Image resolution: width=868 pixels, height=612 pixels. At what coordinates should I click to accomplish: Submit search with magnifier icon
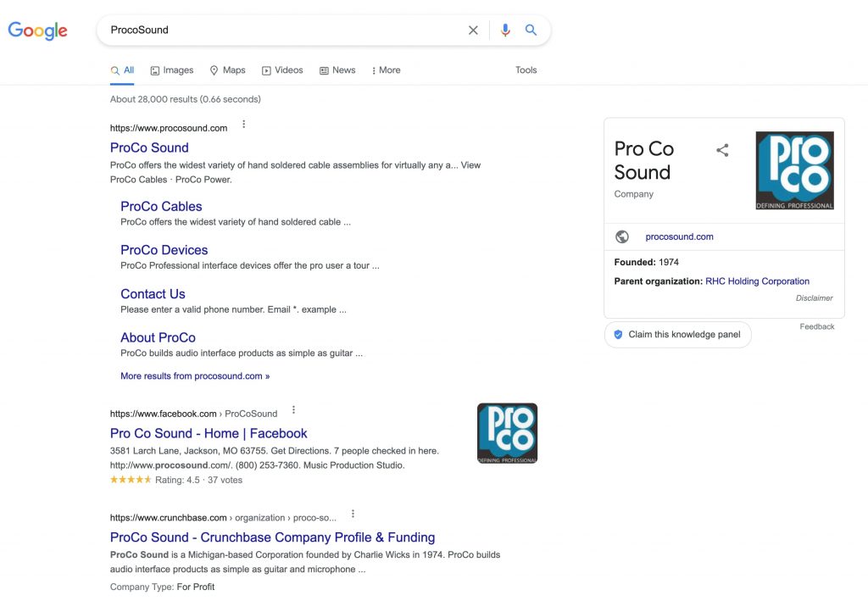tap(531, 30)
